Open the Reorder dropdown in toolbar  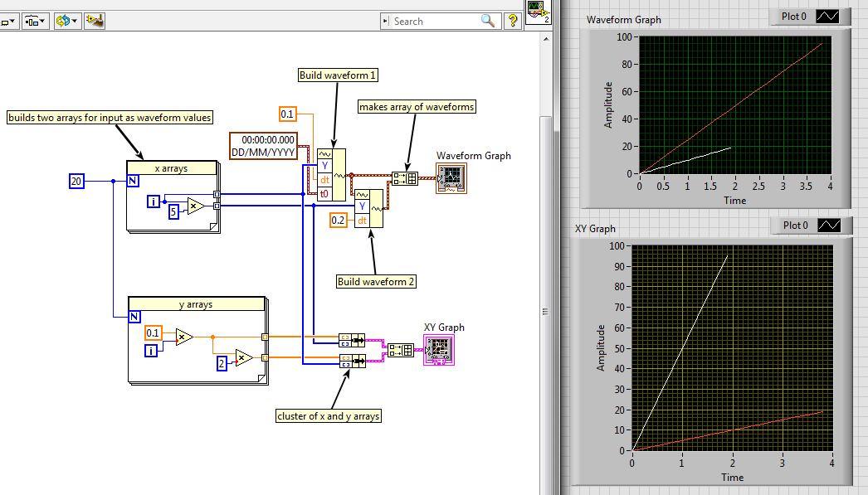pyautogui.click(x=66, y=20)
